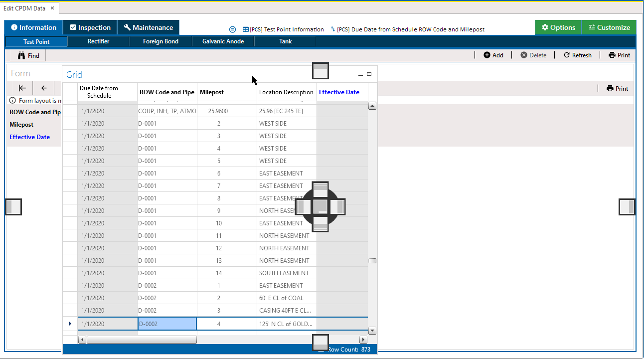Click the Add plus icon
This screenshot has height=359, width=644.
pos(487,55)
